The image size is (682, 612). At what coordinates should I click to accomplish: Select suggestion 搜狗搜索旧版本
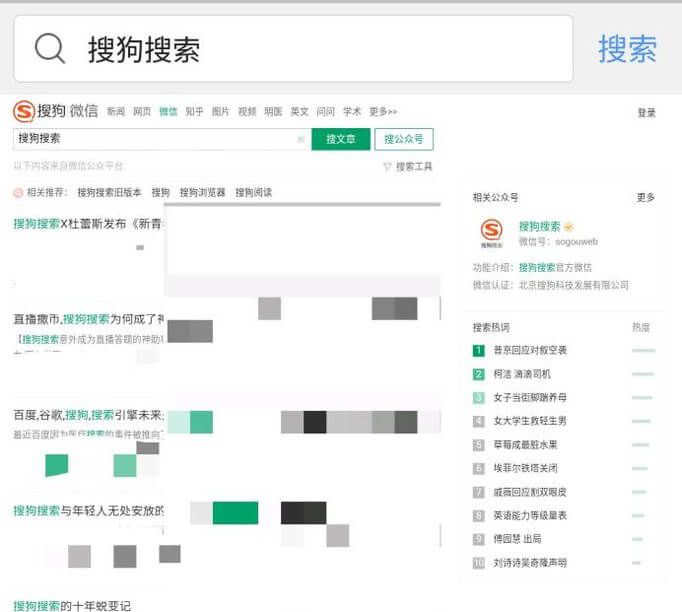click(110, 192)
